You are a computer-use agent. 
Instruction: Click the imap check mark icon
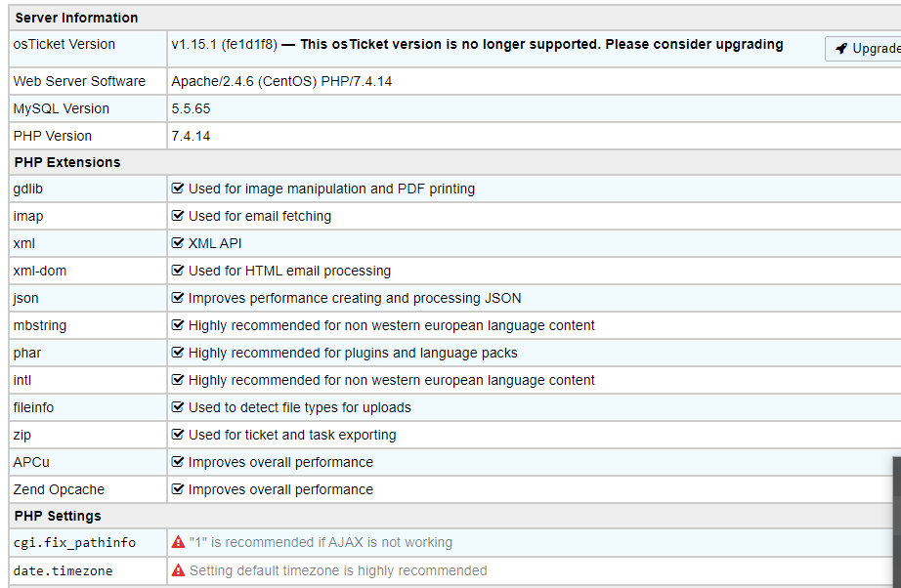click(x=178, y=216)
